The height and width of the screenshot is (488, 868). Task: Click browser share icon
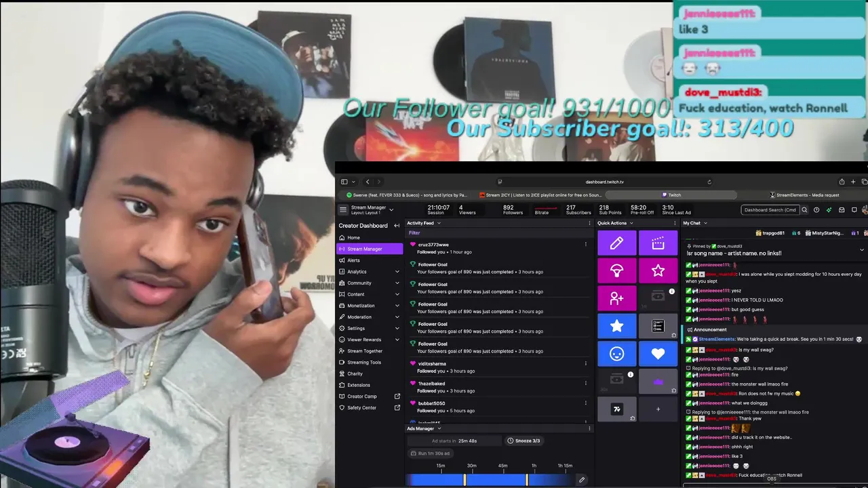coord(842,182)
